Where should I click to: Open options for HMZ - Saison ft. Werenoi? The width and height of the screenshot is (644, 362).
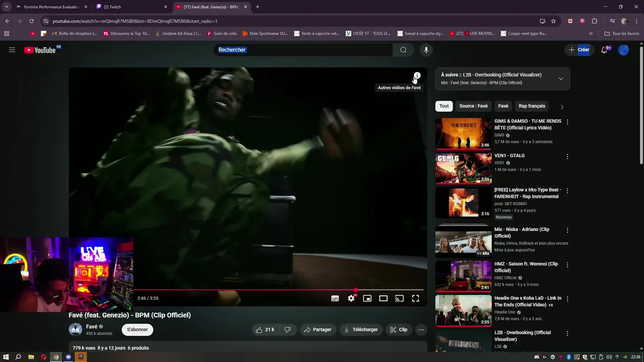point(568,264)
